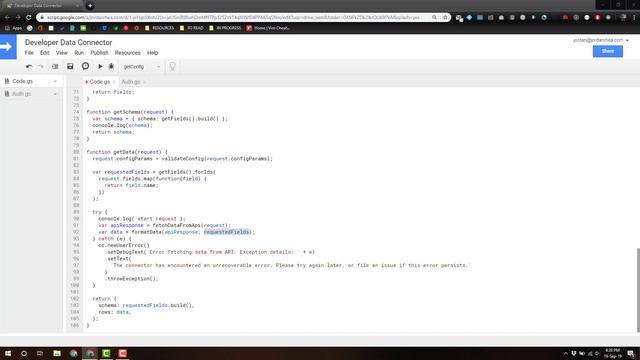This screenshot has height=360, width=640.
Task: Open Task View on the taskbar
Action: point(40,353)
